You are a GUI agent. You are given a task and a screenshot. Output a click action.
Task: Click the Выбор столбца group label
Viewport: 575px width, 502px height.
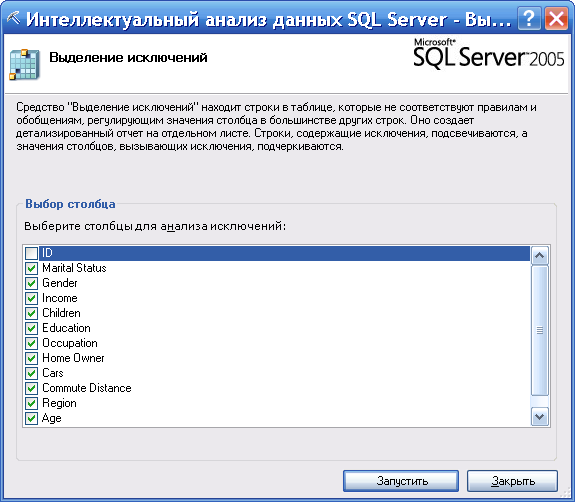click(x=70, y=204)
